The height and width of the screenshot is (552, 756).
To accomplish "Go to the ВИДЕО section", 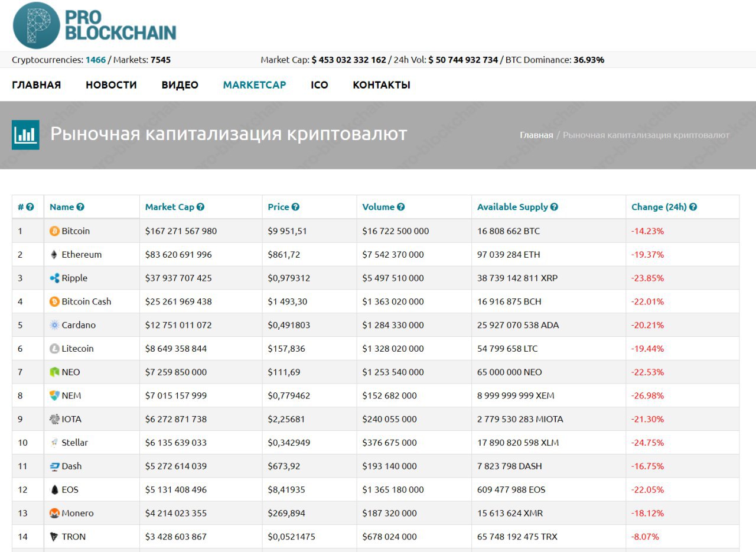I will tap(180, 85).
